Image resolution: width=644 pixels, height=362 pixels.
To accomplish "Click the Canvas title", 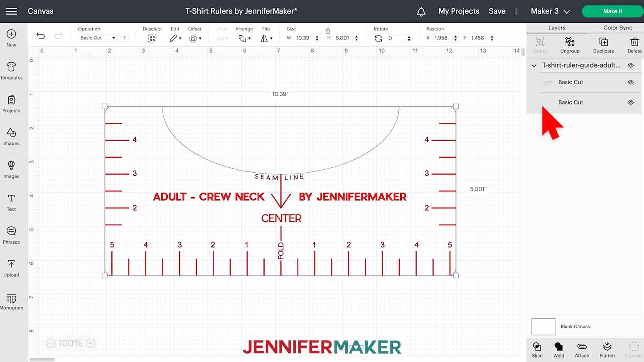I will pyautogui.click(x=40, y=11).
